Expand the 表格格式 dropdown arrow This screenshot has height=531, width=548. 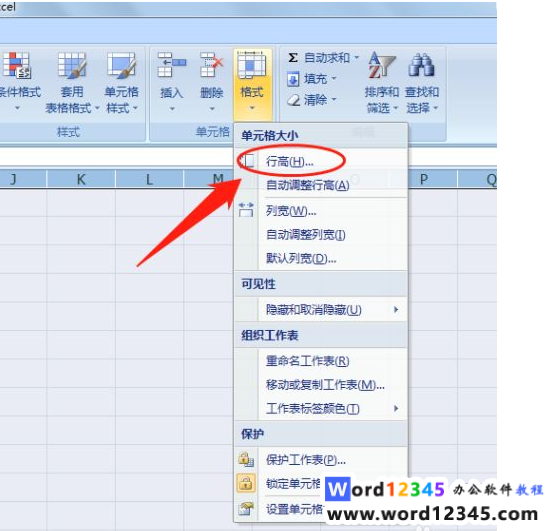(x=97, y=108)
